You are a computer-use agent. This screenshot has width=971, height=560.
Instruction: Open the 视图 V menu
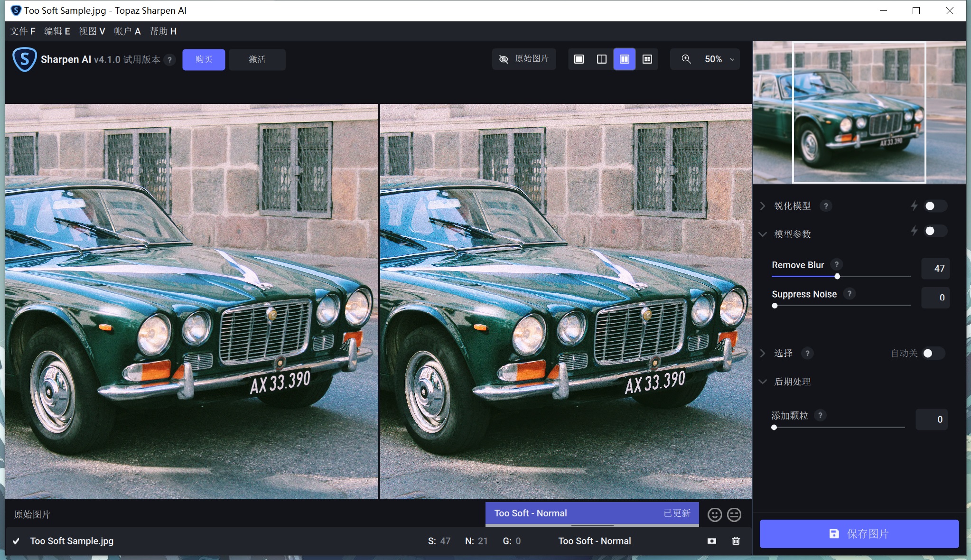[92, 31]
